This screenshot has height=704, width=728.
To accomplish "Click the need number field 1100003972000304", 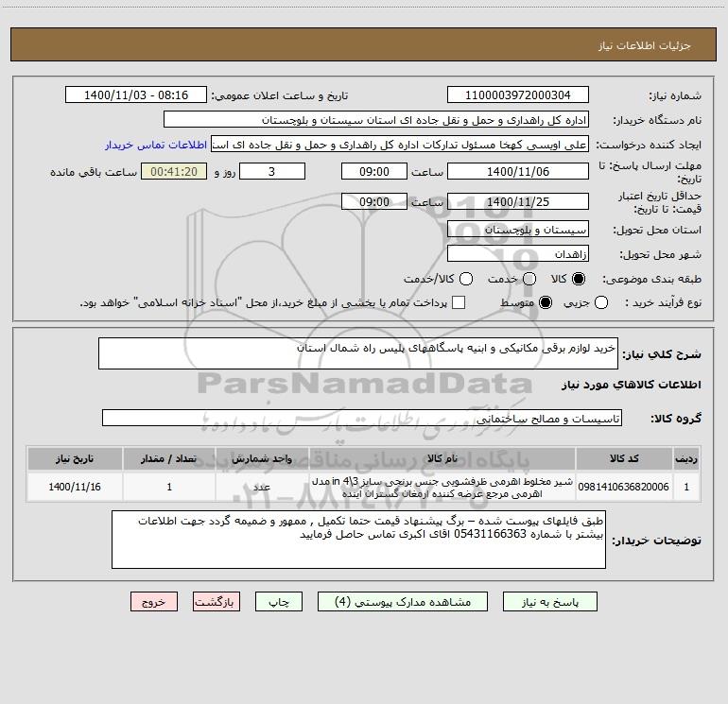I will coord(518,95).
